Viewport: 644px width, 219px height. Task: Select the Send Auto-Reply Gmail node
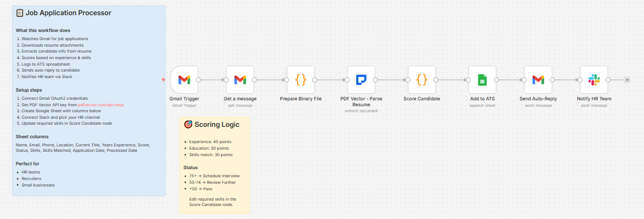[x=538, y=80]
